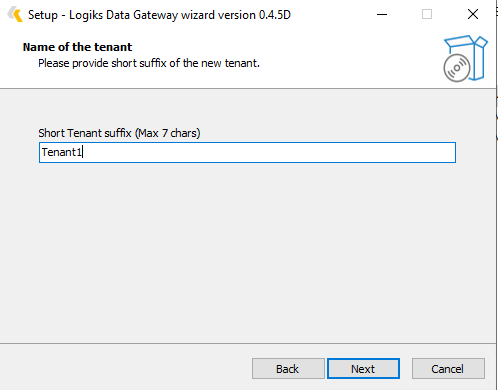Screen dimensions: 498x390
Task: Click the Logiks app icon in title bar
Action: (x=15, y=14)
